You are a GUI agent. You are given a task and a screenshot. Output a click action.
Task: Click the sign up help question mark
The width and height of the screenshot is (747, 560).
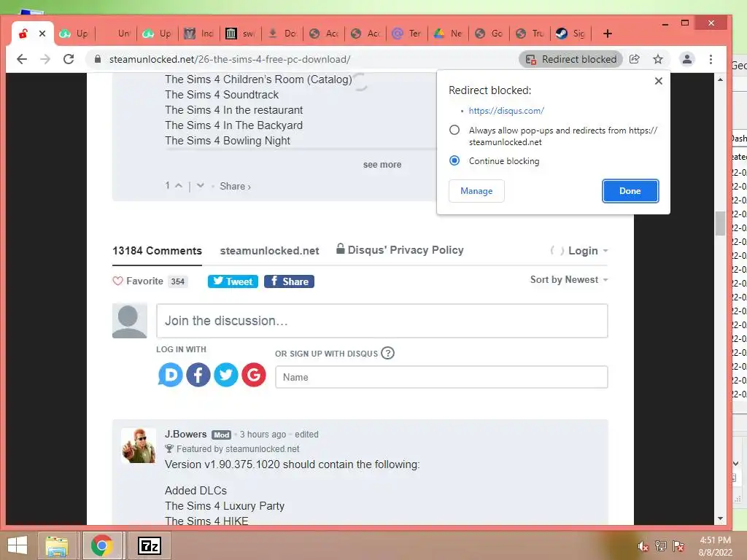388,354
